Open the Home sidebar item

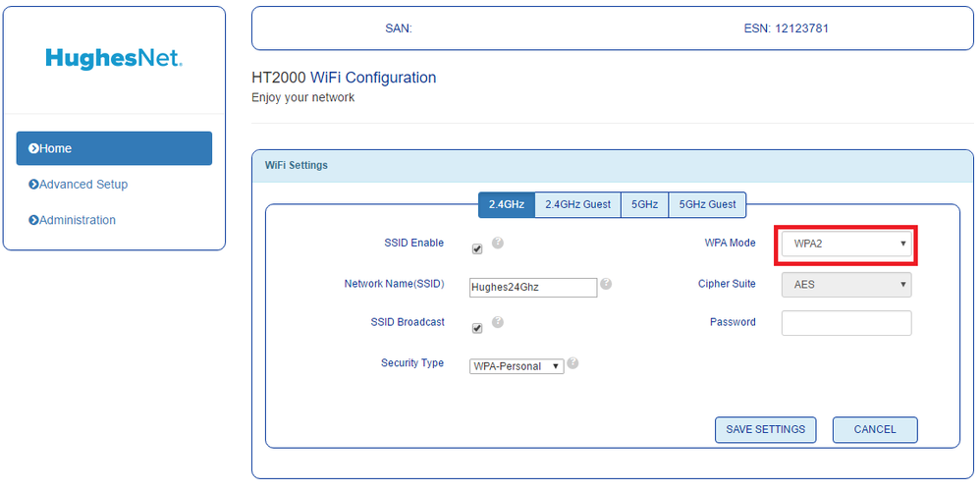tap(114, 148)
